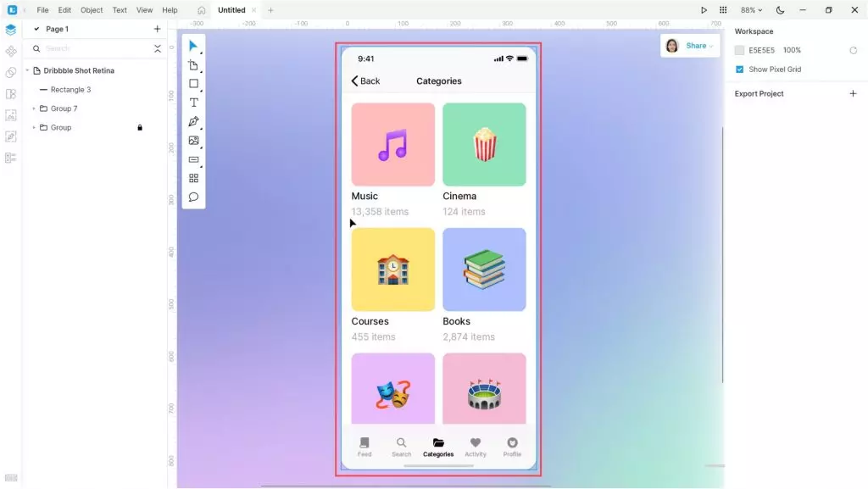Open the edit notes icon in left sidebar

tap(10, 136)
